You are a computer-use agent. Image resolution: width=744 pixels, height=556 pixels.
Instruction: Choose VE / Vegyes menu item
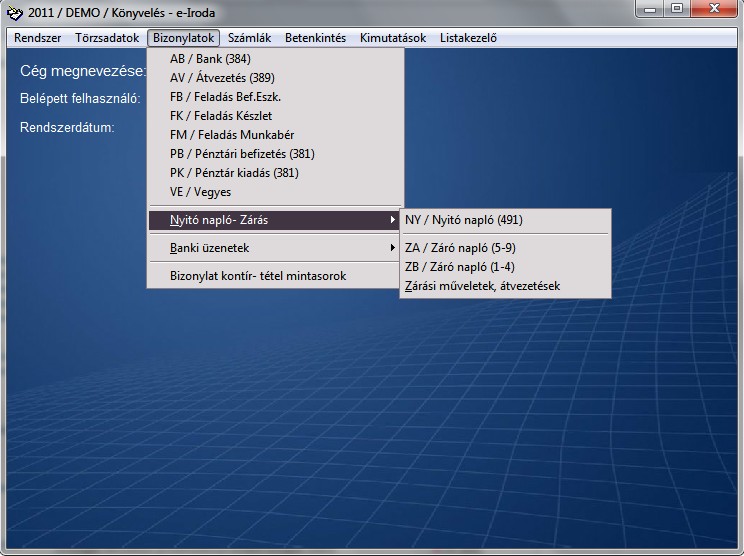[200, 192]
